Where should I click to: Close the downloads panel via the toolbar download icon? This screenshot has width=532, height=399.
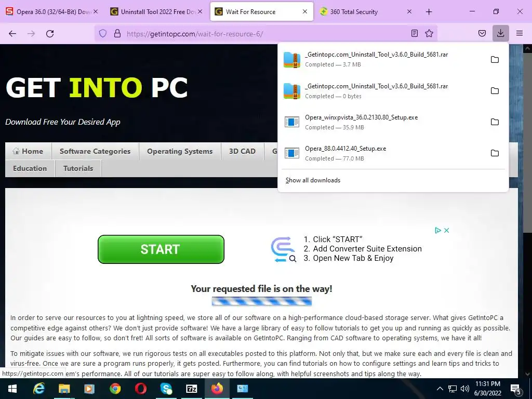click(x=500, y=33)
